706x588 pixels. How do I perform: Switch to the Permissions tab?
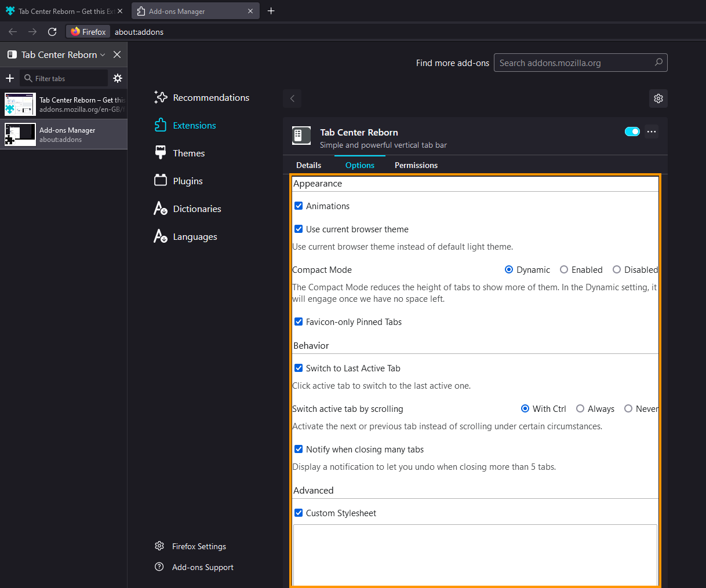point(416,165)
